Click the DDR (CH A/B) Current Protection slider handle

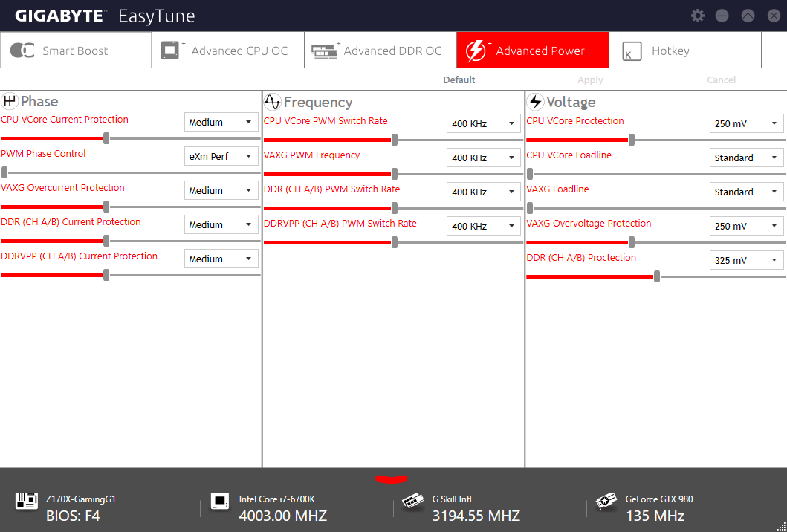[x=106, y=241]
